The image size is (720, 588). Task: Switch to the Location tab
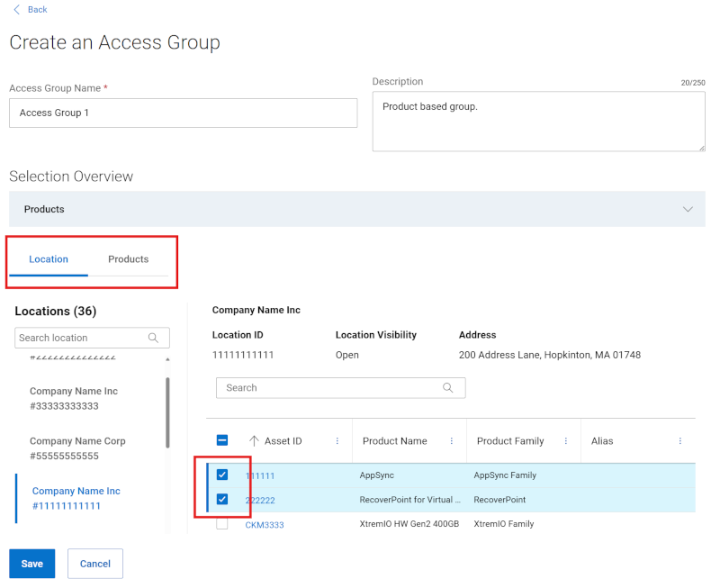point(48,258)
